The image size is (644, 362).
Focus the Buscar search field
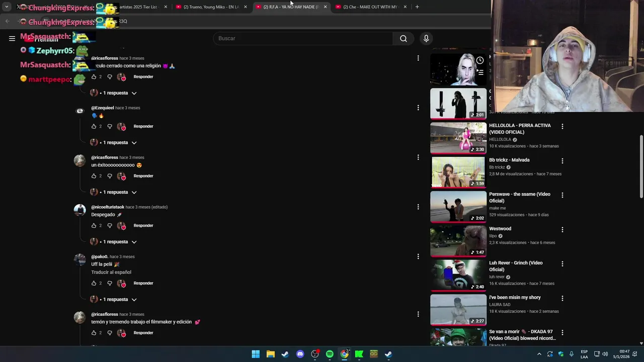coord(303,38)
